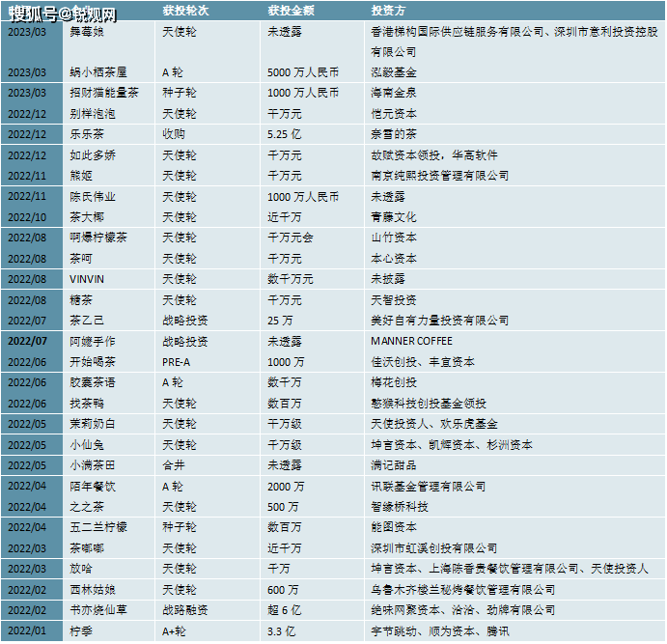Viewport: 667px width, 644px height.
Task: Click company name 陌年餐饮
Action: pyautogui.click(x=93, y=487)
